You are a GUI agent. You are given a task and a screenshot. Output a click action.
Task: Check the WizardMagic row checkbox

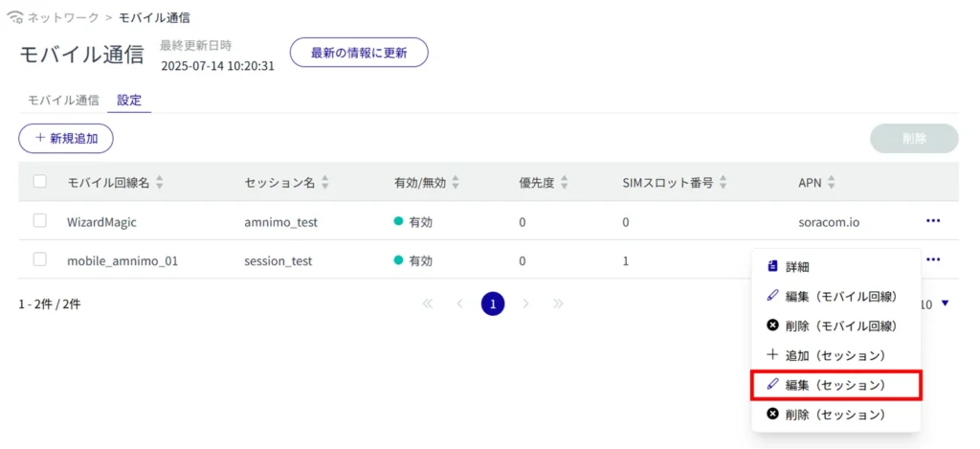point(40,221)
